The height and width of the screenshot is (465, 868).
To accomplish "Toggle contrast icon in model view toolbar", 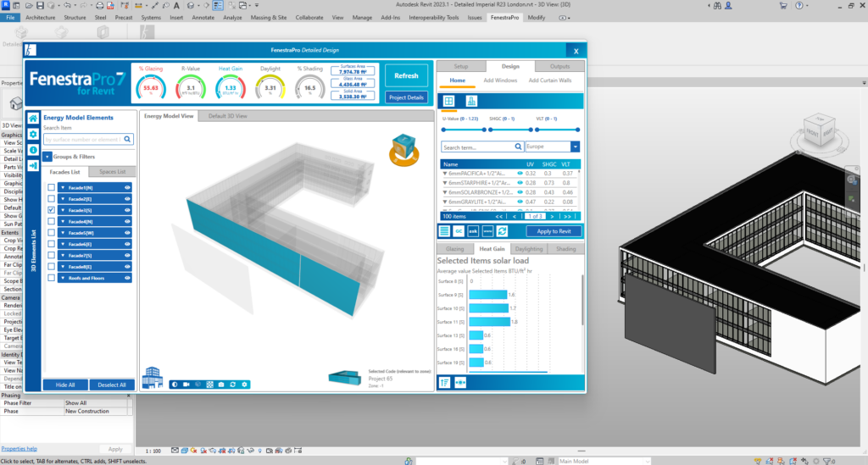I will click(x=175, y=385).
